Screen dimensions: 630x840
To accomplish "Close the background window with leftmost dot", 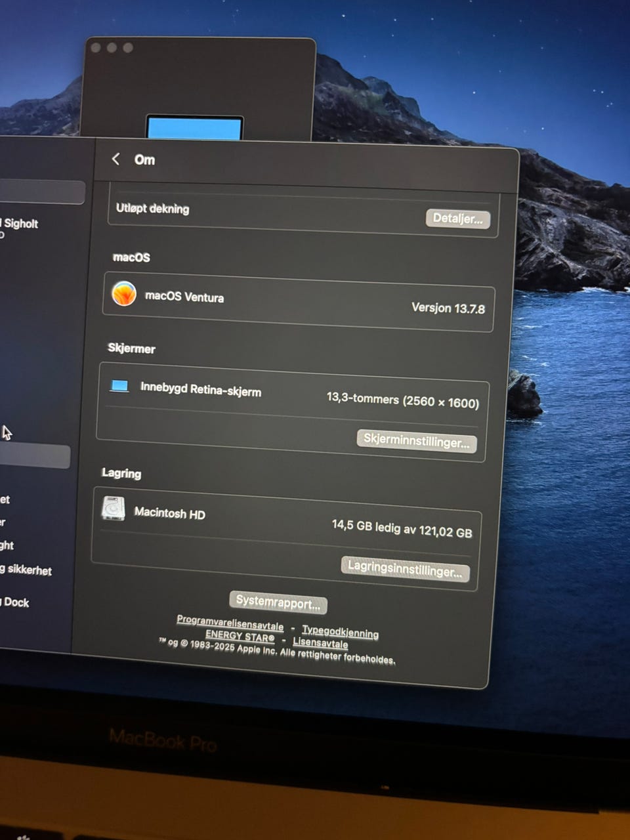I will 96,47.
